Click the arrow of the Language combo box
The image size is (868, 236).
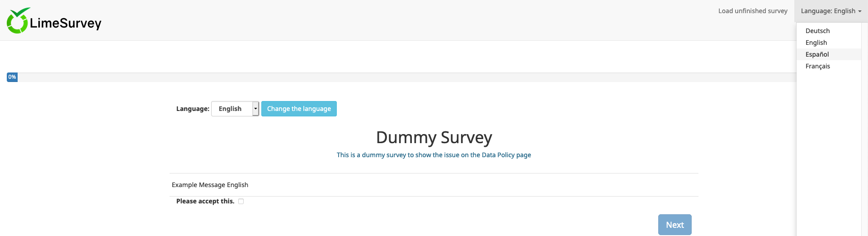click(x=255, y=109)
